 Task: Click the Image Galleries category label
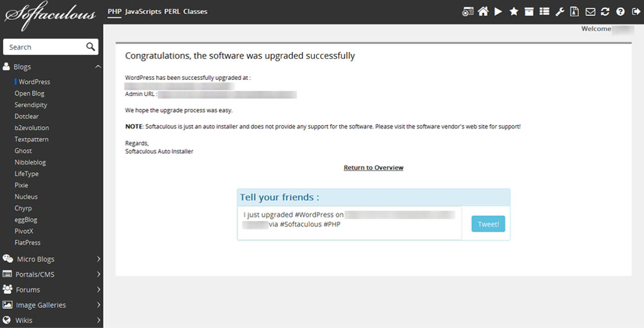tap(41, 305)
